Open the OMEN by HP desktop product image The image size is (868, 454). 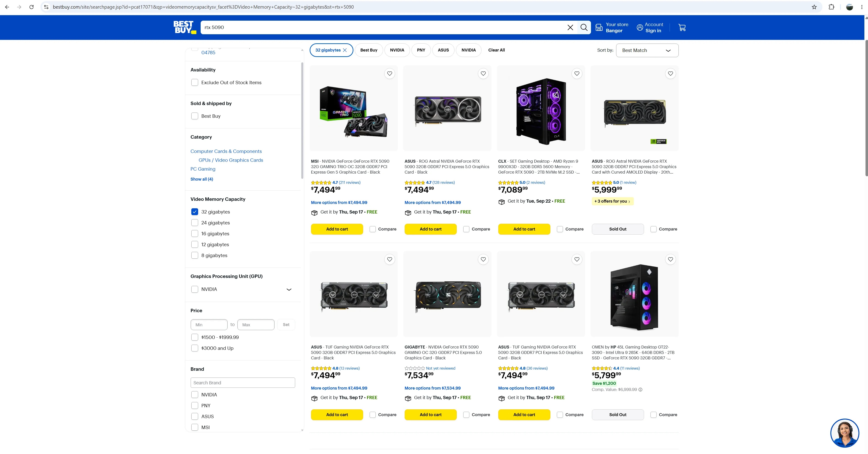[x=635, y=294]
